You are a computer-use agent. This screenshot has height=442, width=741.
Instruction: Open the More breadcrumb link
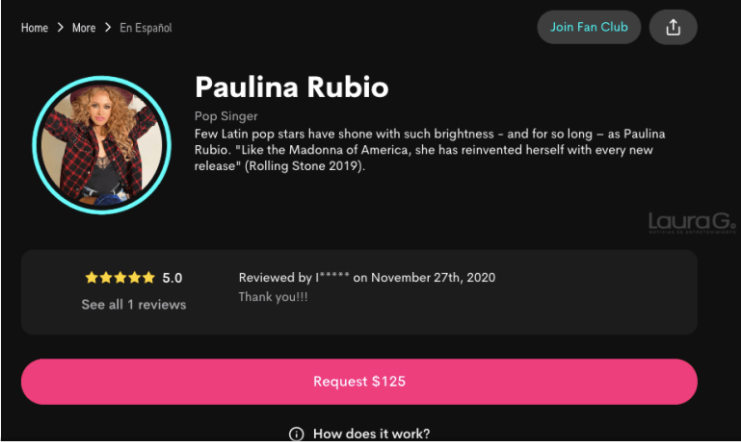tap(84, 28)
